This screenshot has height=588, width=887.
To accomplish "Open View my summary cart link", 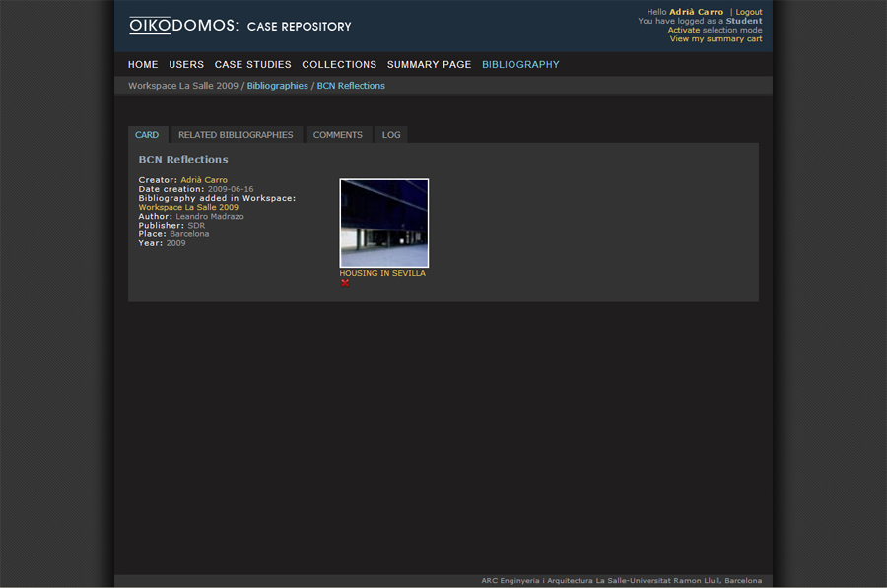I will point(716,39).
